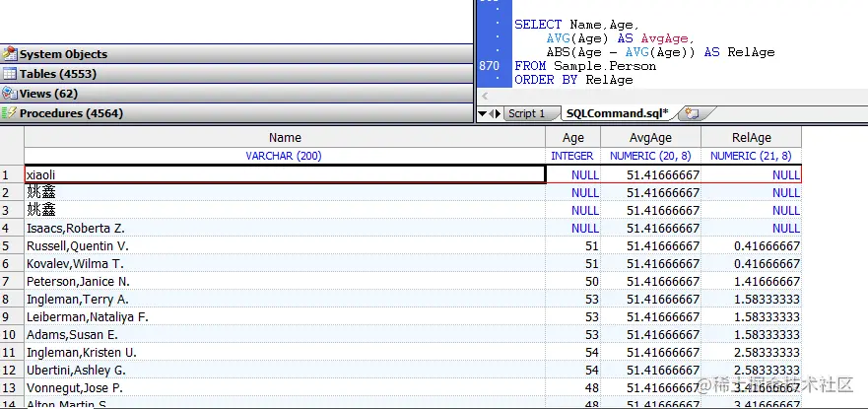Image resolution: width=868 pixels, height=409 pixels.
Task: Click Age 48 in Vonnegut,Jose P. row
Action: 573,387
